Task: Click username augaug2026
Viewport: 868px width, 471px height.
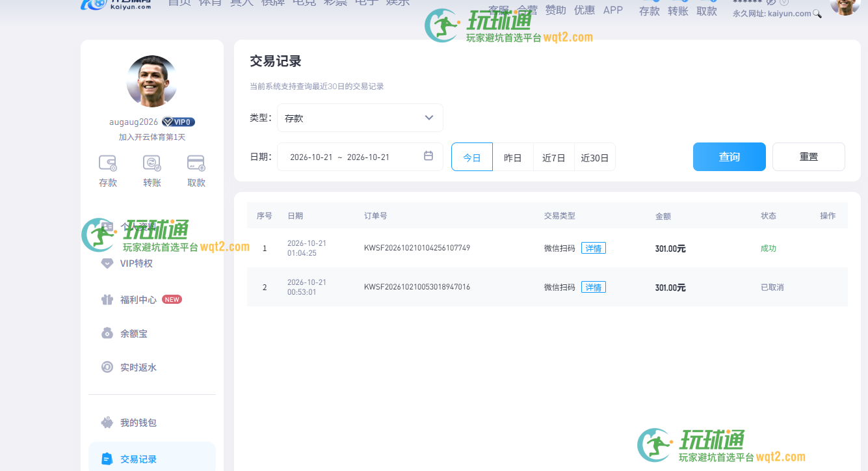Action: (x=133, y=122)
